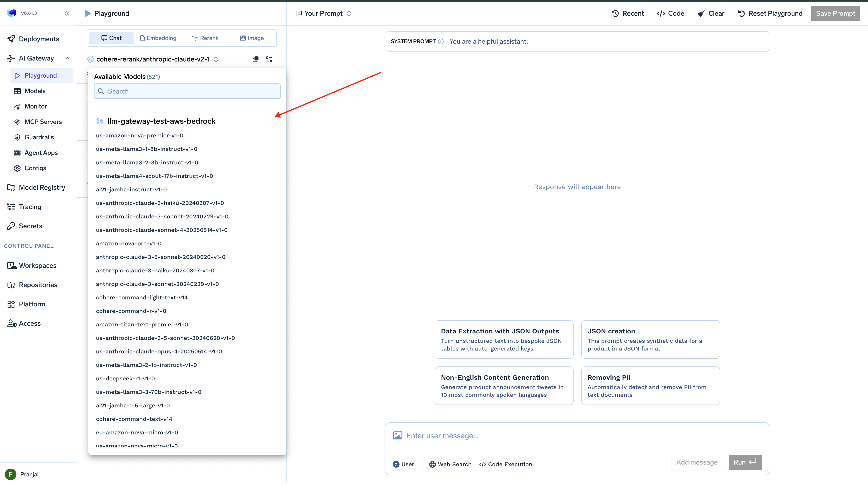Select us-meta-llama3-1-8b-instruct-v1-0 model
This screenshot has width=868, height=486.
(x=147, y=149)
